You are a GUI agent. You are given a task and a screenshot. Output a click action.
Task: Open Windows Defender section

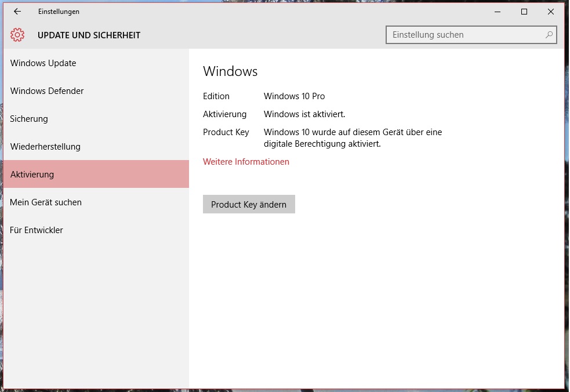(x=96, y=91)
